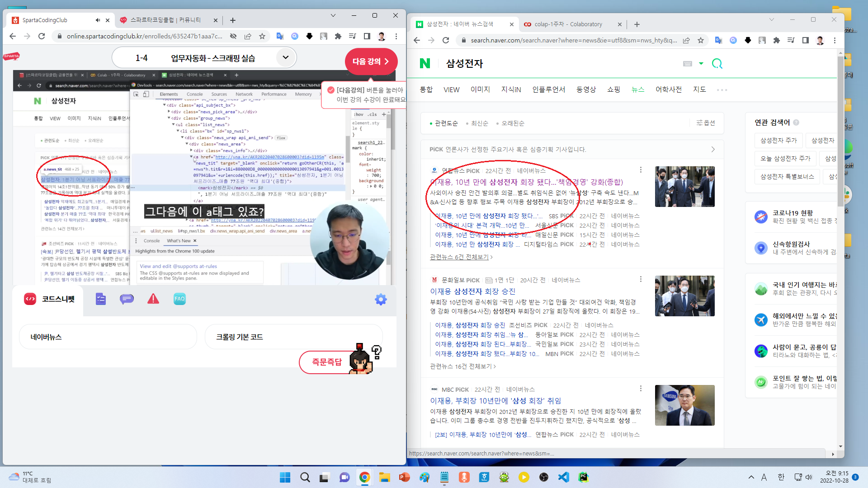Viewport: 868px width, 488px height.
Task: Switch to 지식iN search tab
Action: [x=511, y=89]
